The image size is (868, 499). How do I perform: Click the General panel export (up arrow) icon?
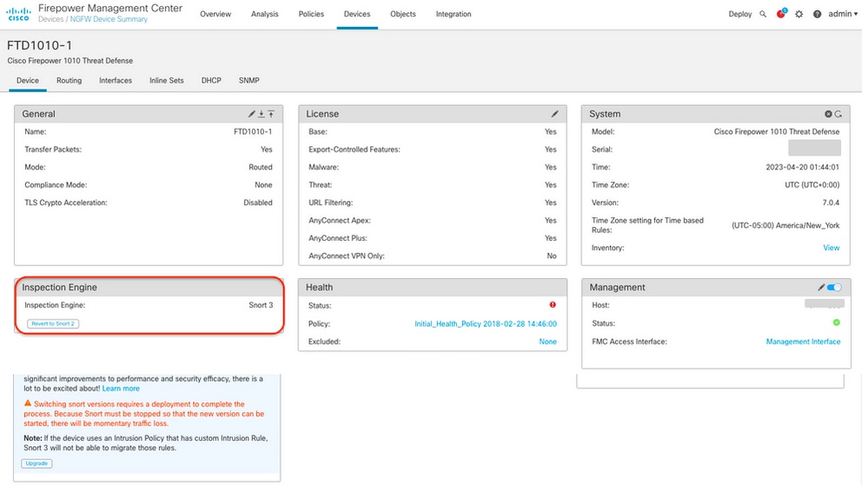271,114
